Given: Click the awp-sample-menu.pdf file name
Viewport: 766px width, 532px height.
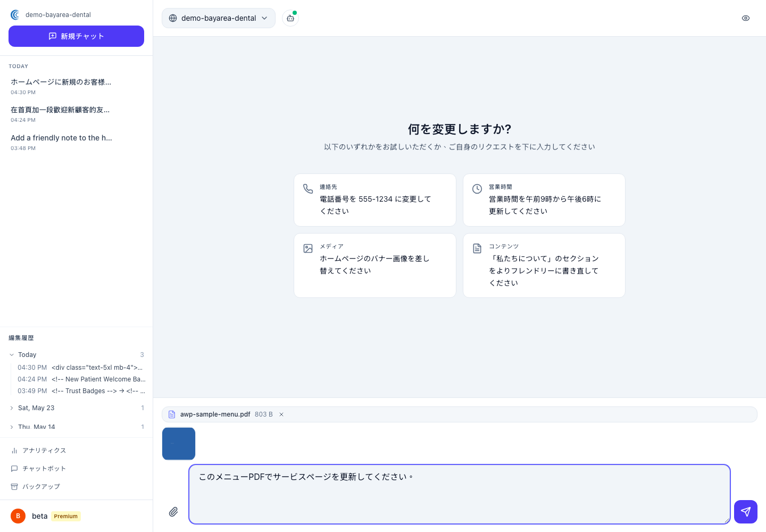Looking at the screenshot, I should (x=215, y=414).
